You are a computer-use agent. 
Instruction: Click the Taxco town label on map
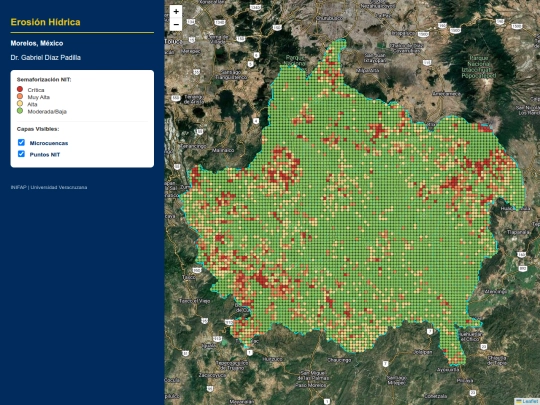coord(189,277)
